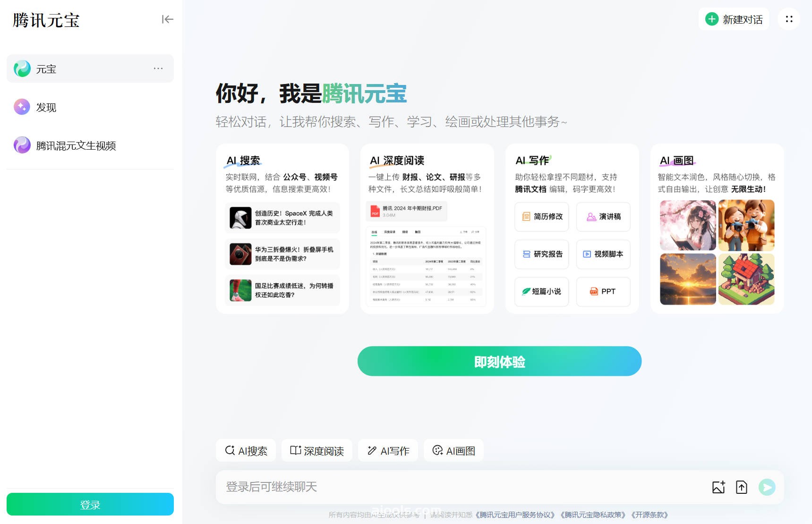812x524 pixels.
Task: Click the chat input field 登录后可继续聊天
Action: (x=463, y=487)
